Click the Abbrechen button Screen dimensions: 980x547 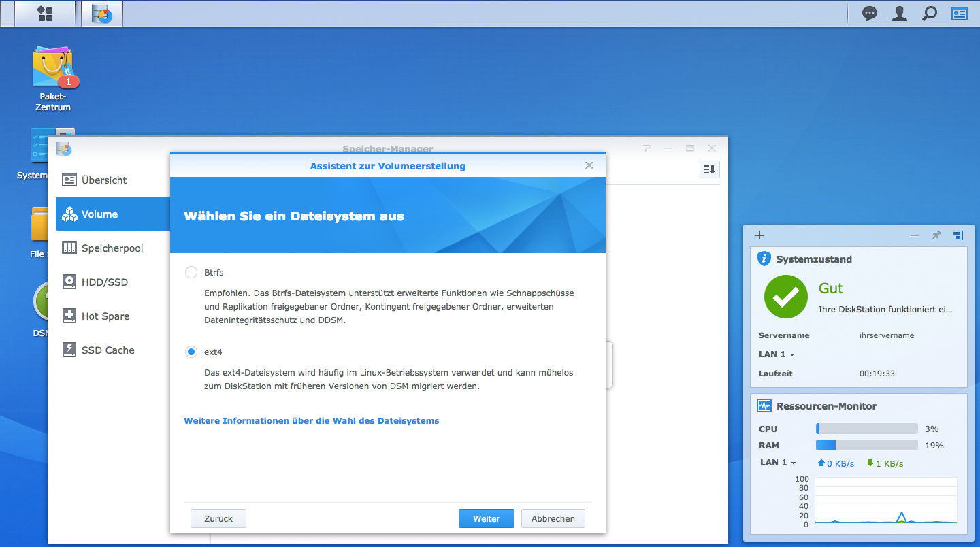click(553, 518)
